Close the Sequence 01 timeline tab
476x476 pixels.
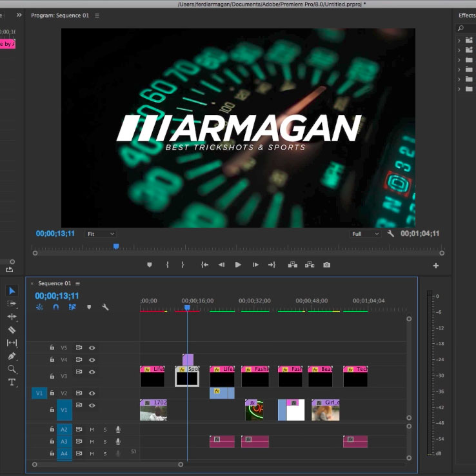pyautogui.click(x=32, y=284)
